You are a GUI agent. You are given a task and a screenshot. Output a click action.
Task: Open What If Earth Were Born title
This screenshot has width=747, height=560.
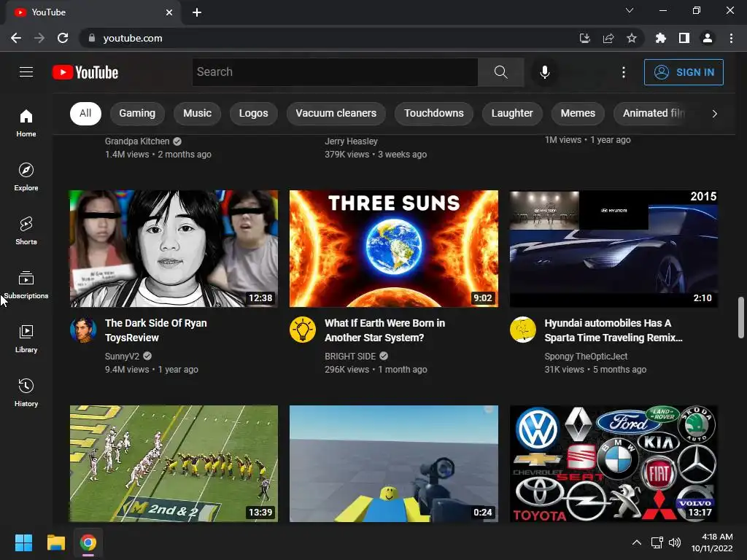click(x=385, y=330)
